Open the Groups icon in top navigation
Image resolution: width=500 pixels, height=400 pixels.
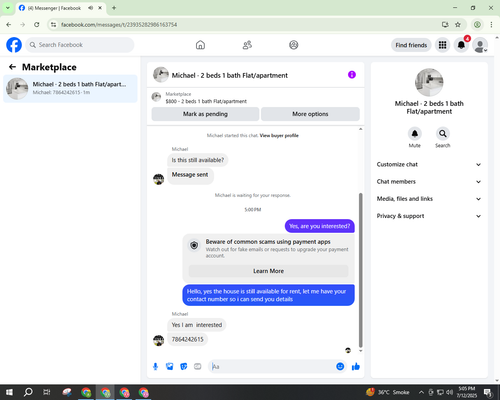tap(294, 45)
